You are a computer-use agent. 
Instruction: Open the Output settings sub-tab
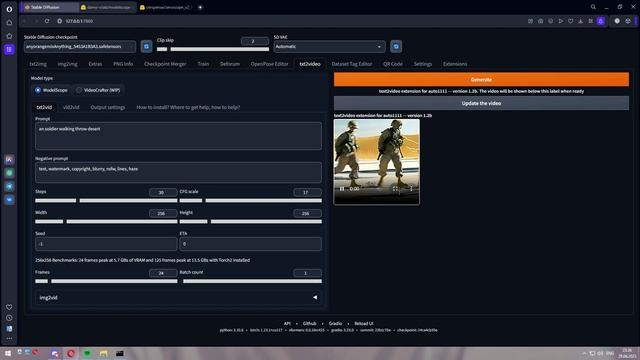point(108,107)
